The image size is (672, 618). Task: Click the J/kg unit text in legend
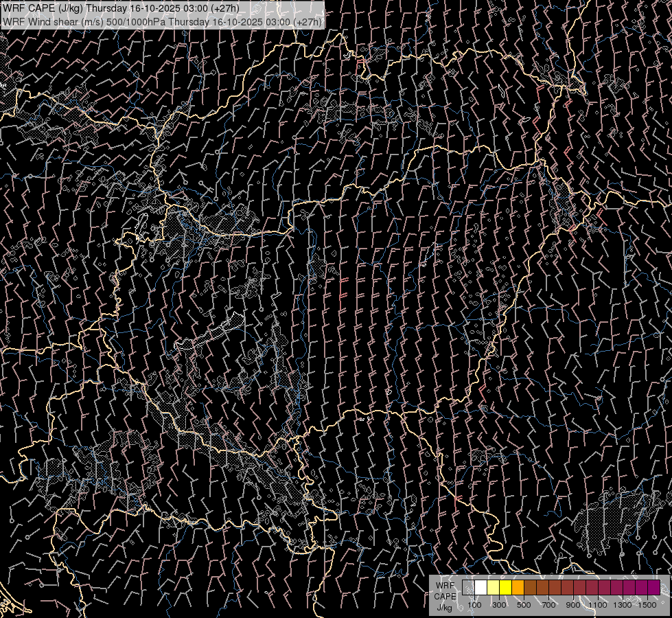[x=444, y=608]
